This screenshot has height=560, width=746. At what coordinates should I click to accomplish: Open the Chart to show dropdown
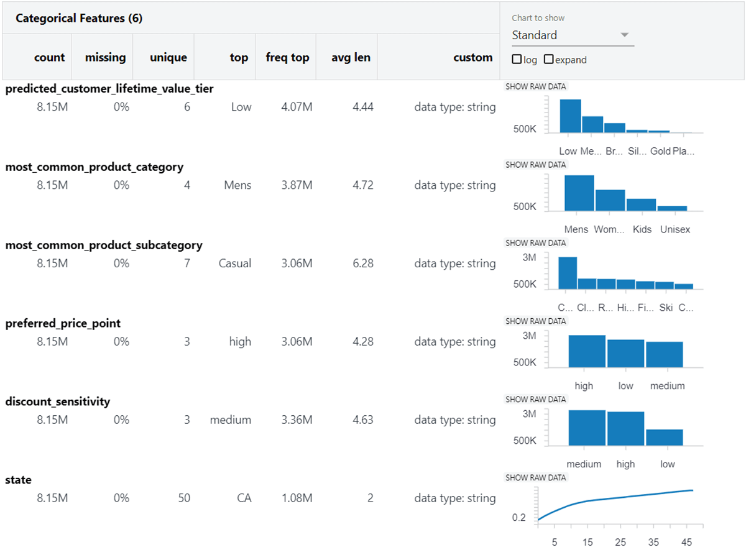point(572,35)
